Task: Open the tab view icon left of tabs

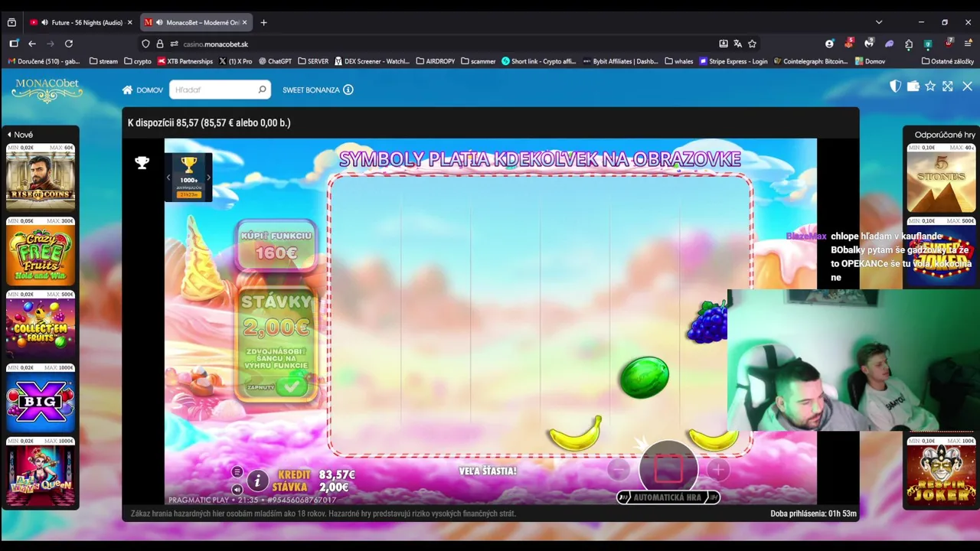Action: (x=11, y=22)
